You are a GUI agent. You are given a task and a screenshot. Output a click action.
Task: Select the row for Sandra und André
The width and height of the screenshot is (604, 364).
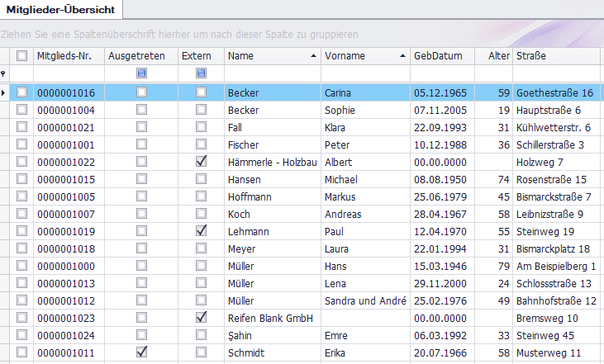tap(362, 300)
